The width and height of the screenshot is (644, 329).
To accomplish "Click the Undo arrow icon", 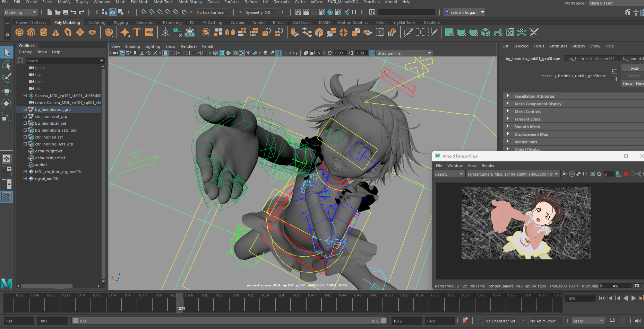I will (74, 12).
